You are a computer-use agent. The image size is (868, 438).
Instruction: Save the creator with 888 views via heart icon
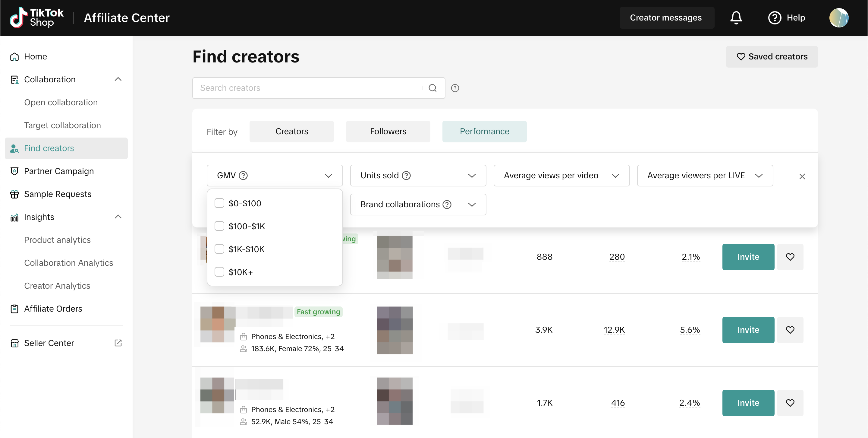(x=790, y=257)
